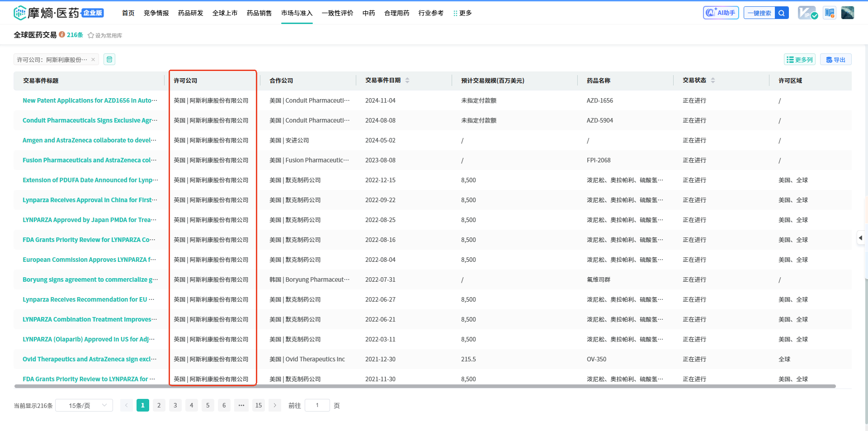Open the 15条/页 page size dropdown

(84, 405)
